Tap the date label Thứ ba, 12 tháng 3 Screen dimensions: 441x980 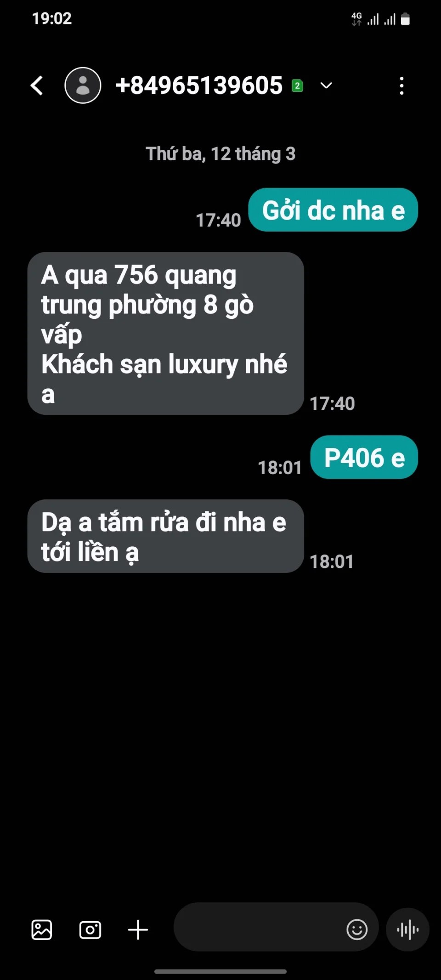tap(220, 153)
